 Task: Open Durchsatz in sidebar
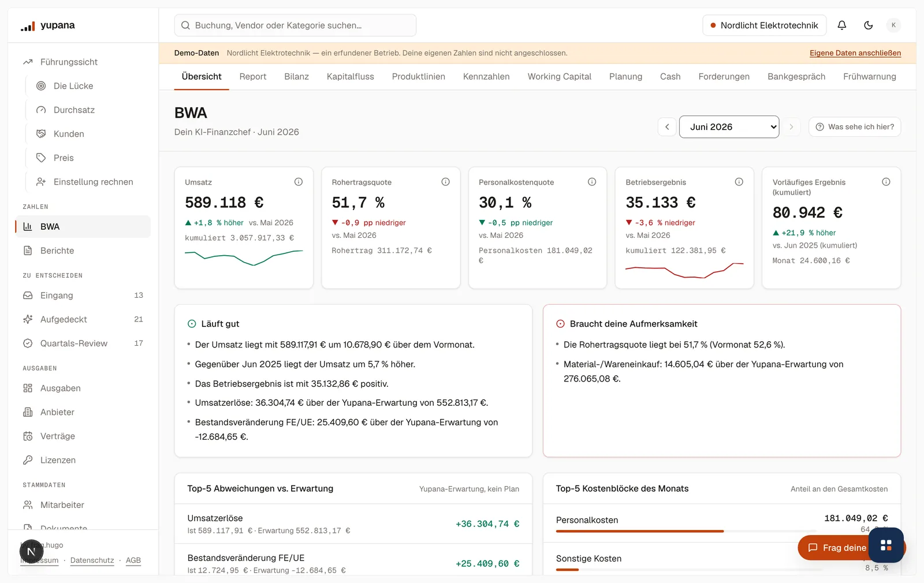[88, 110]
